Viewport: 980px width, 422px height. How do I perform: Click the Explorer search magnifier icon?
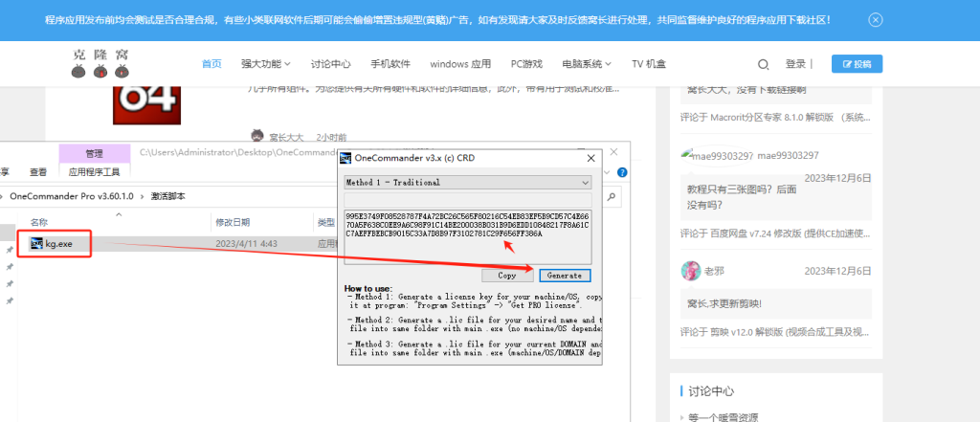click(x=612, y=196)
